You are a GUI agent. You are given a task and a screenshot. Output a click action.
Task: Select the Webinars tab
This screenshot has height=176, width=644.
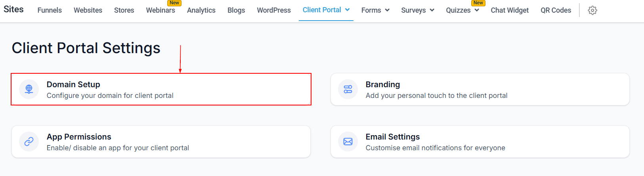(161, 10)
